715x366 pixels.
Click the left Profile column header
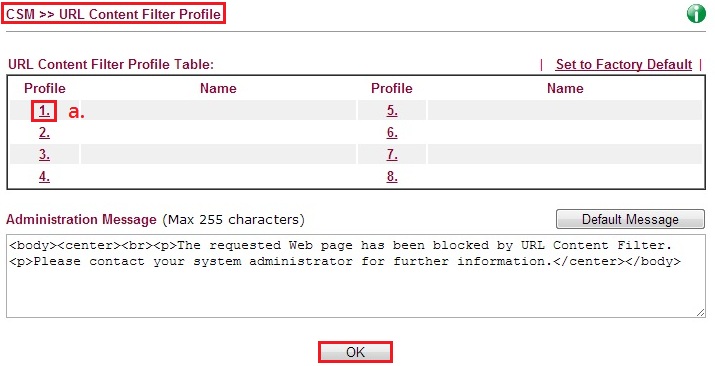pyautogui.click(x=45, y=88)
